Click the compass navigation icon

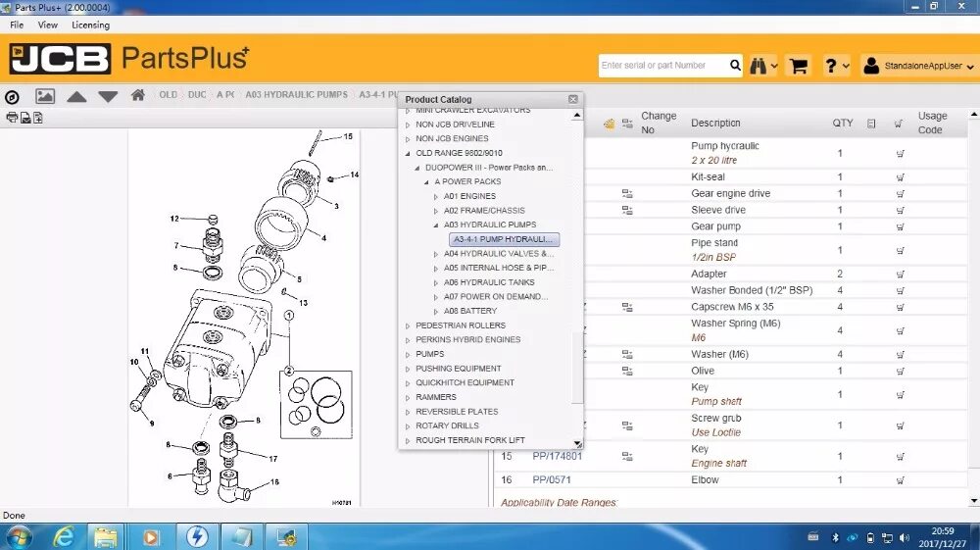click(x=12, y=97)
